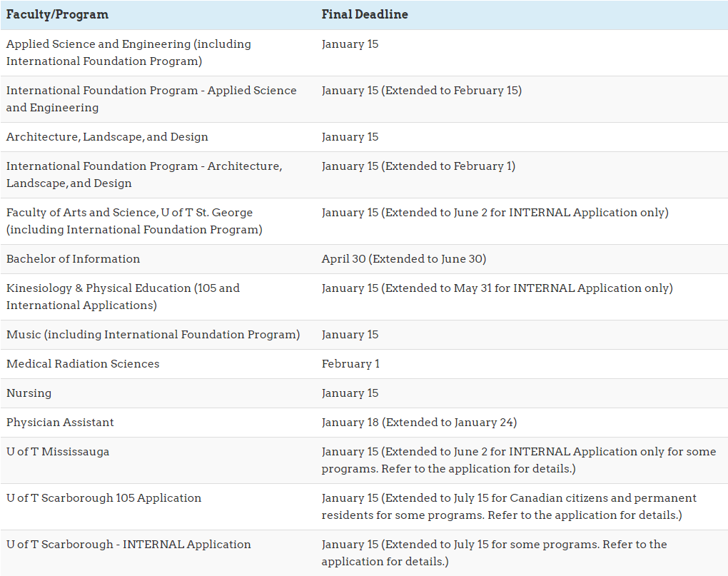
Task: Select 'Extended to July 15 for Canadian citizens' text
Action: (496, 498)
